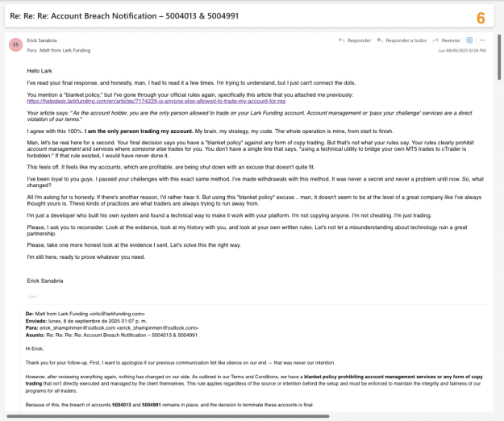Image resolution: width=504 pixels, height=421 pixels.
Task: Click the 'Asunto:' line in quoted message
Action: coord(111,335)
